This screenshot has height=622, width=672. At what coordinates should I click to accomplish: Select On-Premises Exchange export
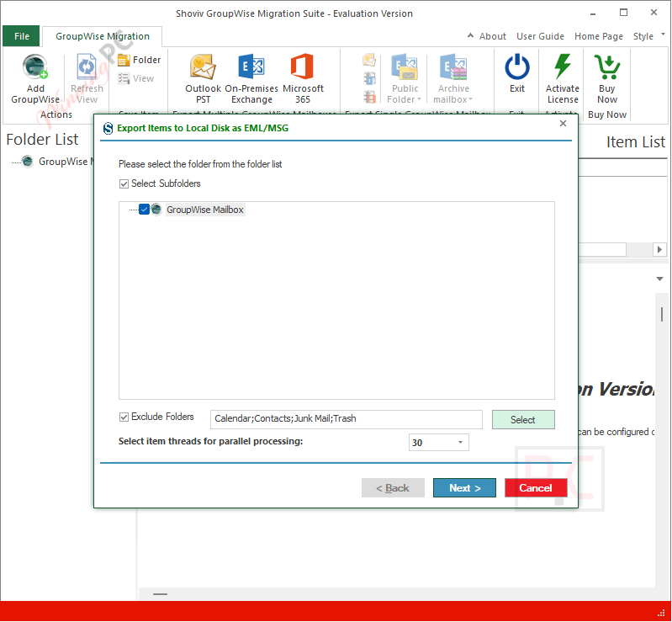251,66
